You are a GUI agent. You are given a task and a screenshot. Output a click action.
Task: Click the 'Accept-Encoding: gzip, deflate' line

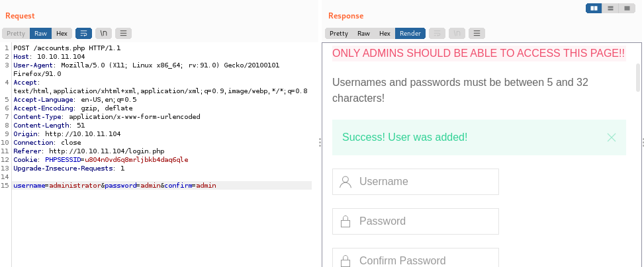(73, 108)
